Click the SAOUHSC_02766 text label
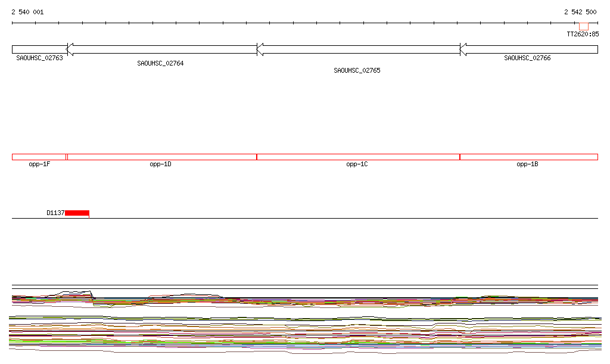This screenshot has width=610, height=364. [527, 58]
